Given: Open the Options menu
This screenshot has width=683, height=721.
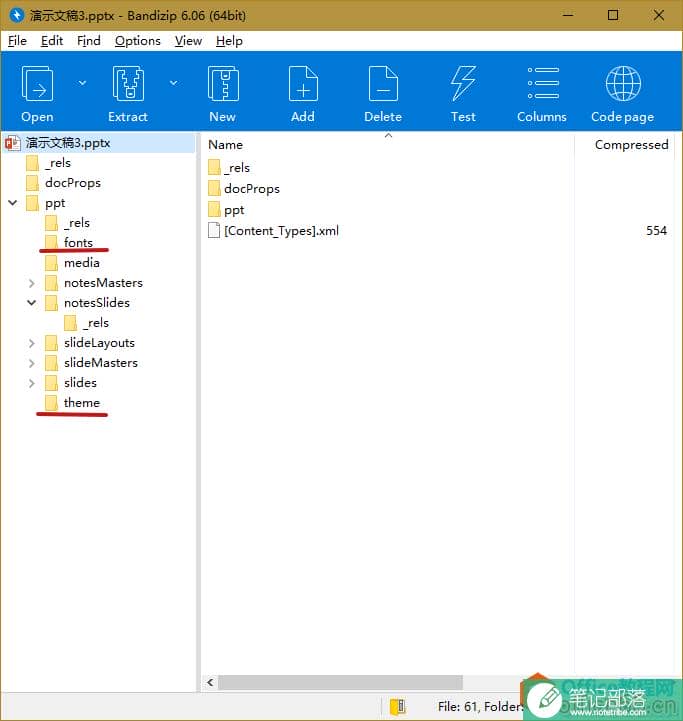Looking at the screenshot, I should (x=138, y=41).
